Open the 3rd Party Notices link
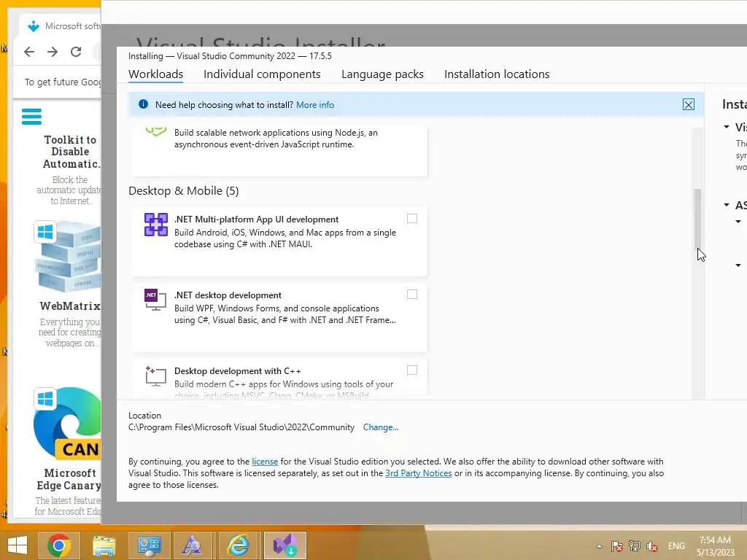 (x=418, y=472)
